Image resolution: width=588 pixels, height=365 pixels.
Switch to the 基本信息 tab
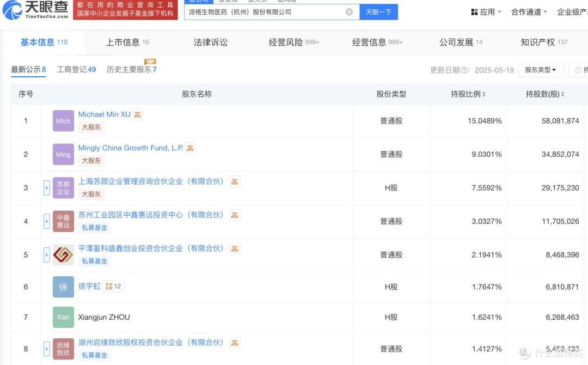pos(44,42)
